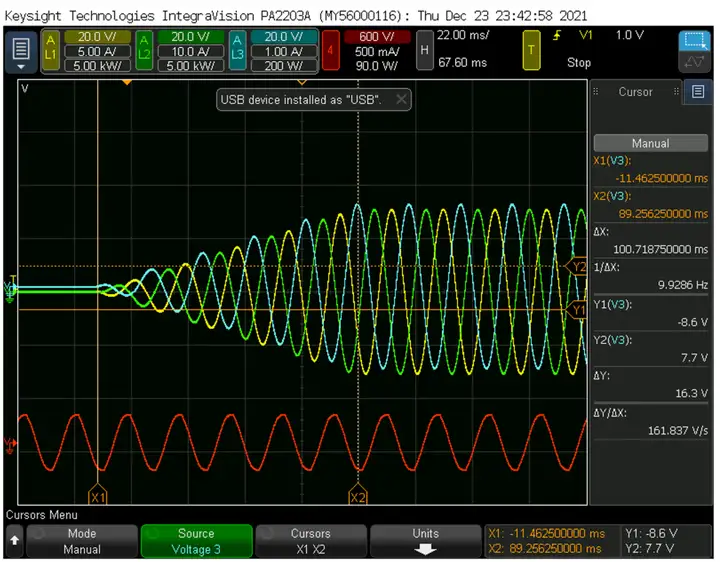Click the trigger level 1.0 V value
This screenshot has height=562, width=720.
coord(630,35)
